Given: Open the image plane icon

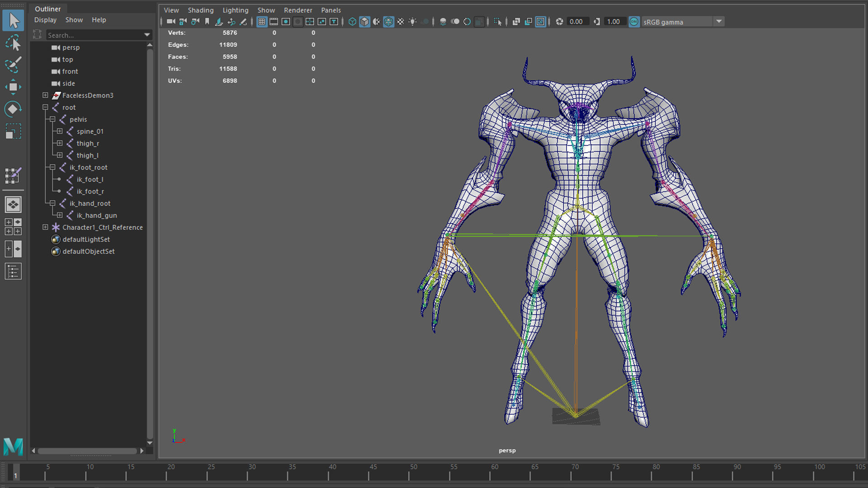Looking at the screenshot, I should tap(219, 22).
